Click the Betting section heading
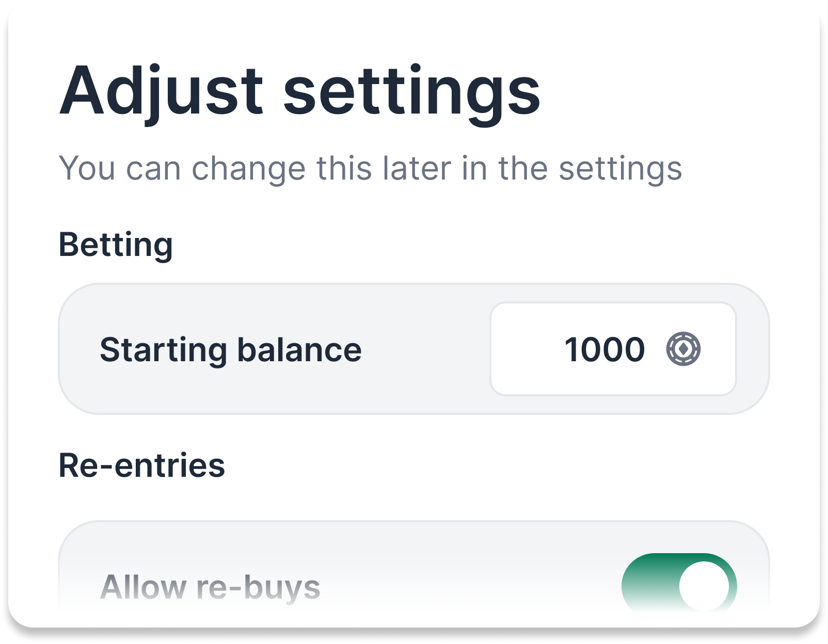 tap(116, 244)
